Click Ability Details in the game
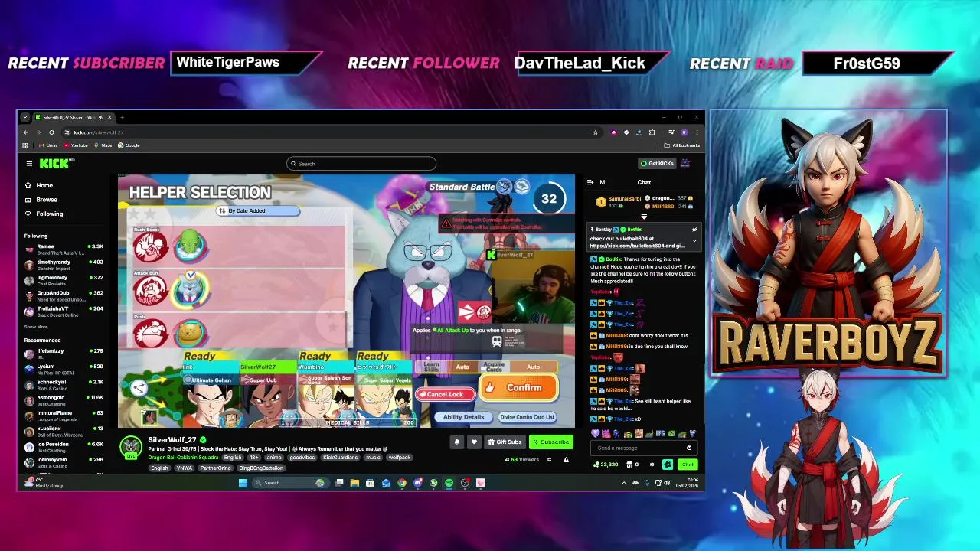 (x=463, y=417)
